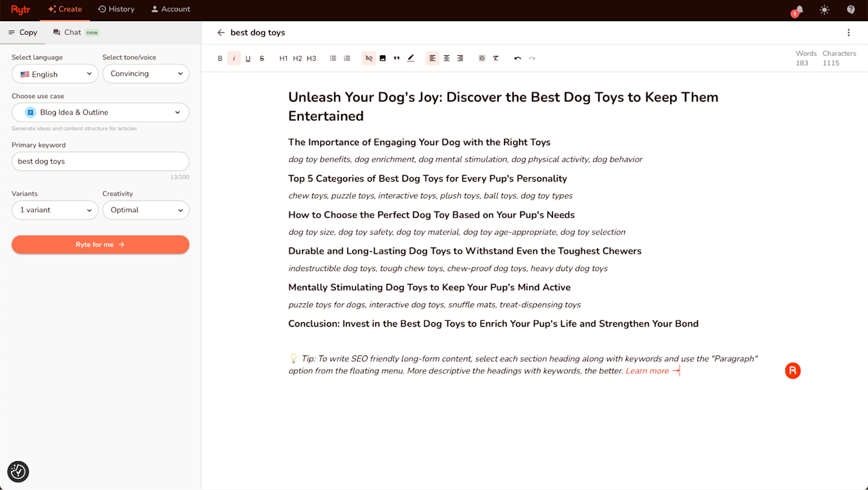Image resolution: width=868 pixels, height=490 pixels.
Task: Undo the last edit
Action: point(518,58)
